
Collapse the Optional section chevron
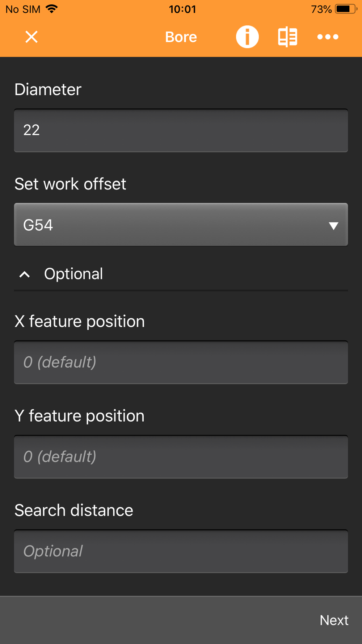(25, 274)
